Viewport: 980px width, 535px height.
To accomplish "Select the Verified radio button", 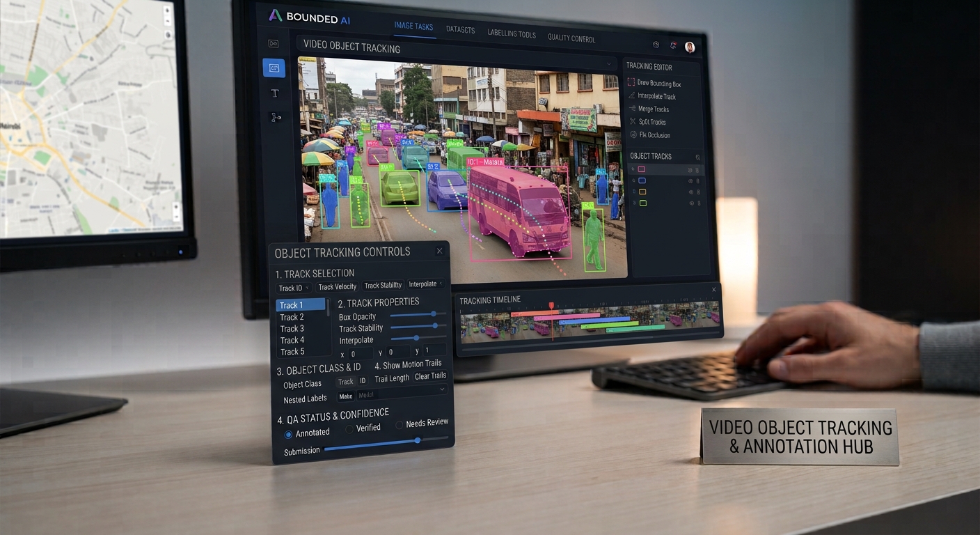I will 350,429.
